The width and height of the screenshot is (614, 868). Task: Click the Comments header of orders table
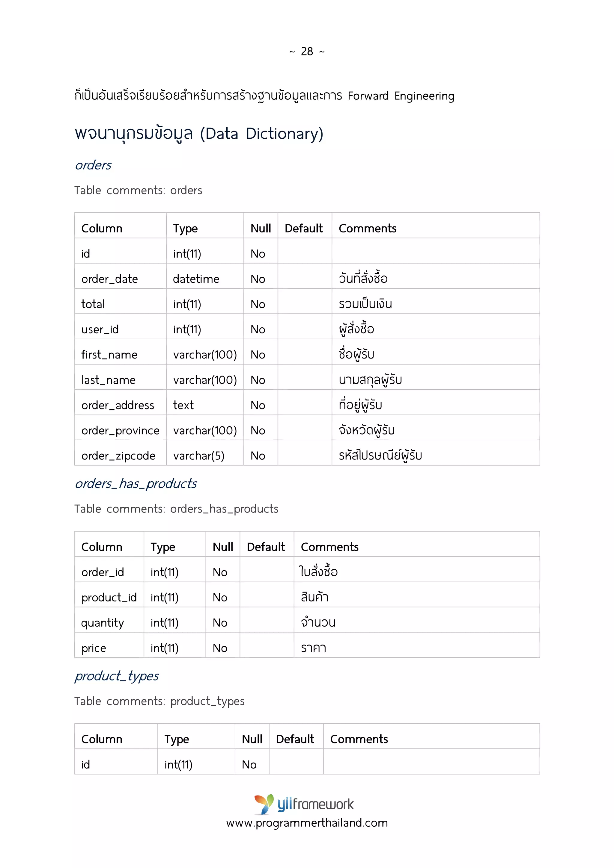coord(367,228)
